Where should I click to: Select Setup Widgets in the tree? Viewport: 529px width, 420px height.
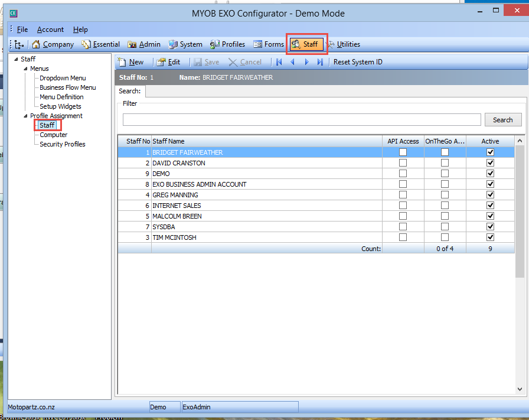tap(60, 106)
